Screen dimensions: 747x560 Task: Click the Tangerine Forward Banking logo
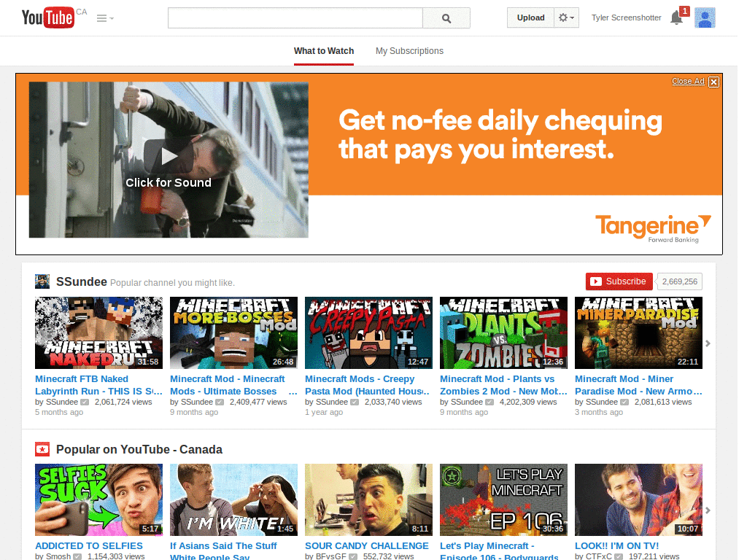click(x=653, y=228)
